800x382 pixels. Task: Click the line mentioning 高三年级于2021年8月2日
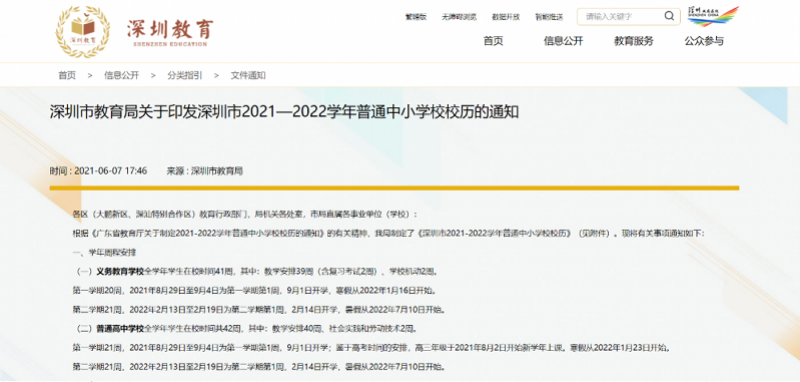370,348
